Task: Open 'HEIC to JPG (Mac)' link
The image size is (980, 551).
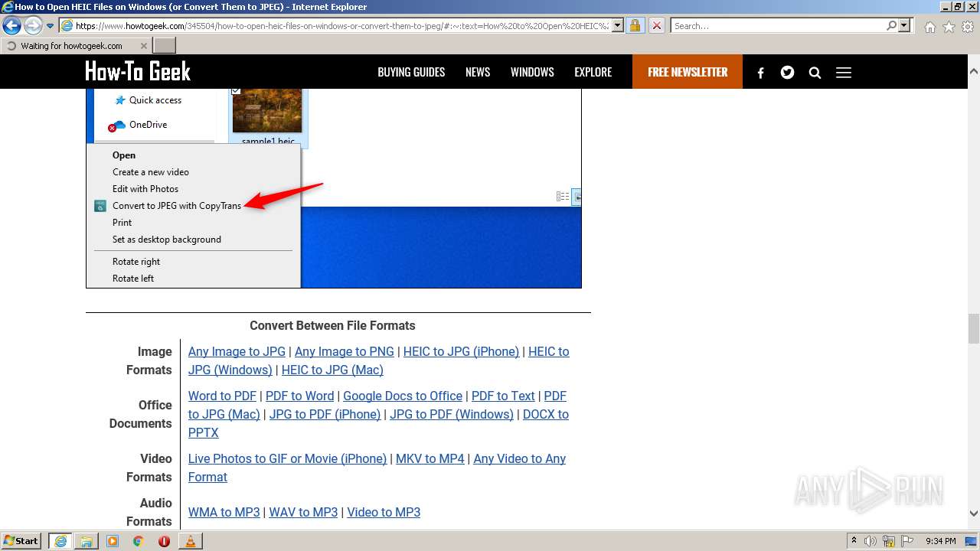Action: pyautogui.click(x=332, y=370)
